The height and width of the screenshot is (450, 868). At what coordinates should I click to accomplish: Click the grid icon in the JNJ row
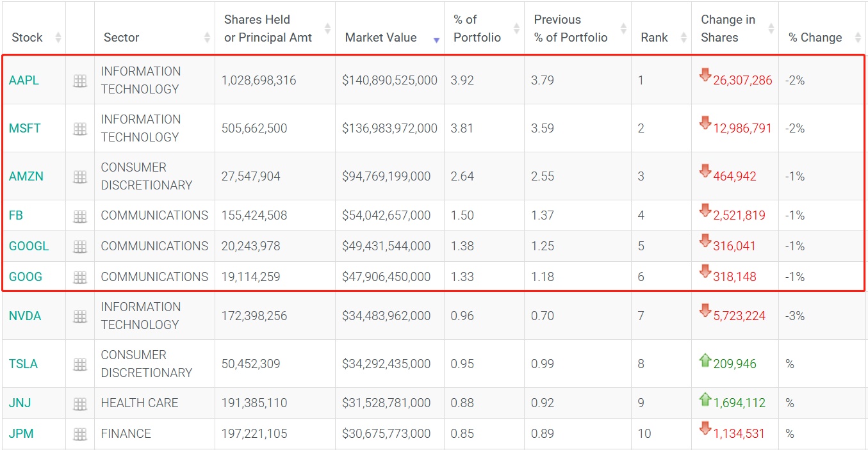pos(80,404)
